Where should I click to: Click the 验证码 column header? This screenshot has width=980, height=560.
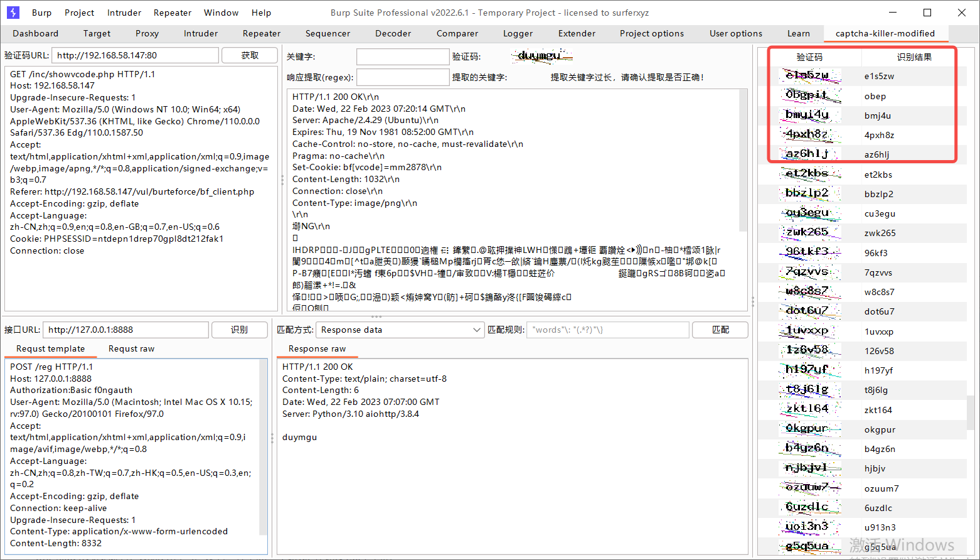point(809,57)
